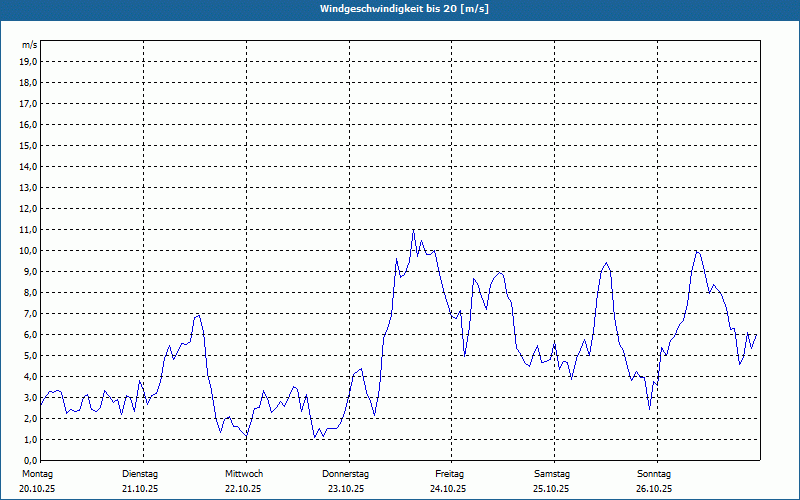
Task: Click the "Mittwoch" day label
Action: tap(244, 473)
